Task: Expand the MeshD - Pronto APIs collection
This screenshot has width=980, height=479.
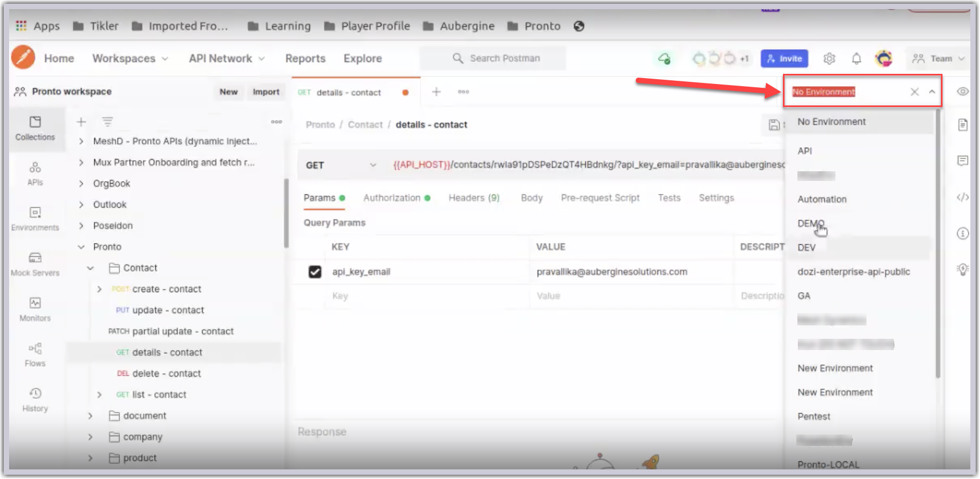Action: [x=81, y=141]
